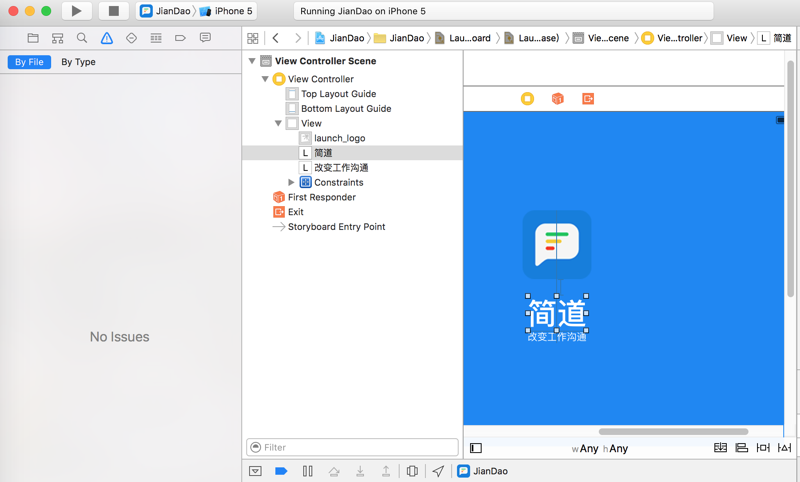
Task: Select View Controller in outline
Action: click(x=353, y=79)
